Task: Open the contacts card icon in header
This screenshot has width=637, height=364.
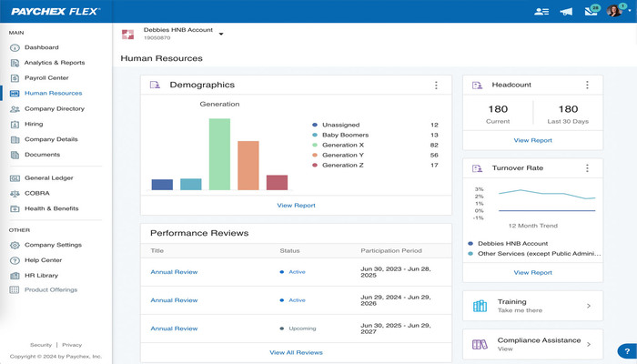Action: point(542,12)
